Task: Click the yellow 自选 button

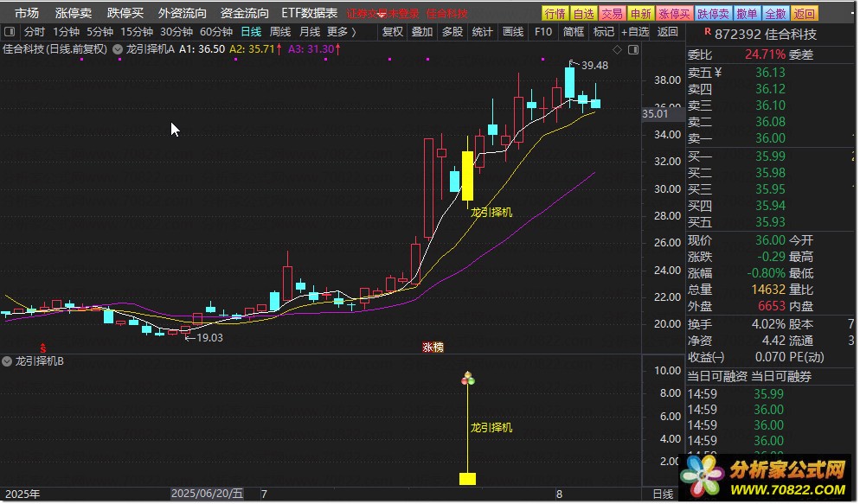Action: (583, 14)
